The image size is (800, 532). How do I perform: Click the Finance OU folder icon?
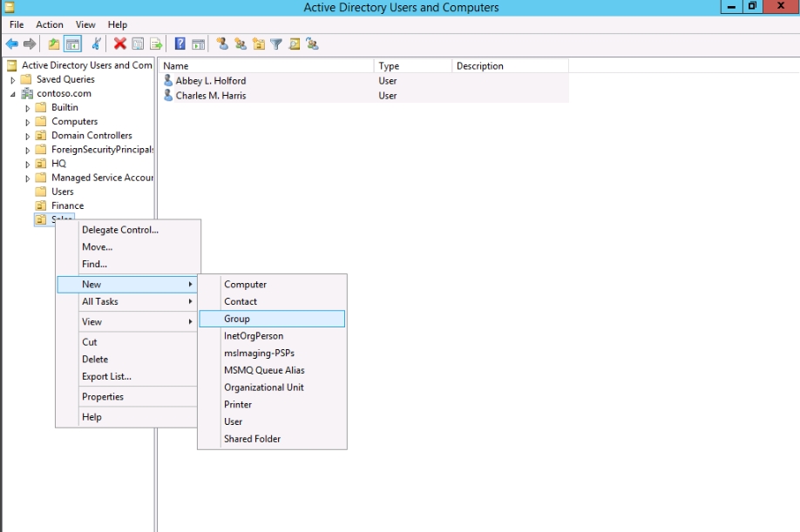[x=41, y=205]
